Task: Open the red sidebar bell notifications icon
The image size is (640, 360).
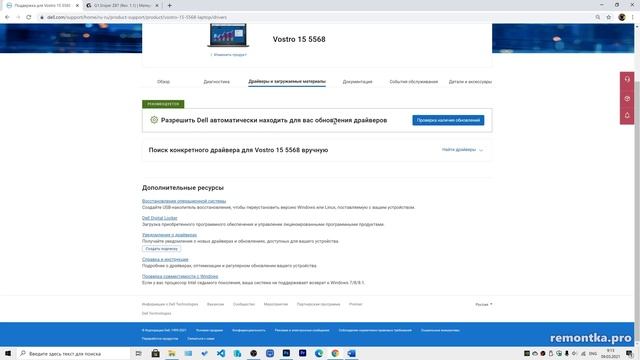Action: click(x=627, y=116)
